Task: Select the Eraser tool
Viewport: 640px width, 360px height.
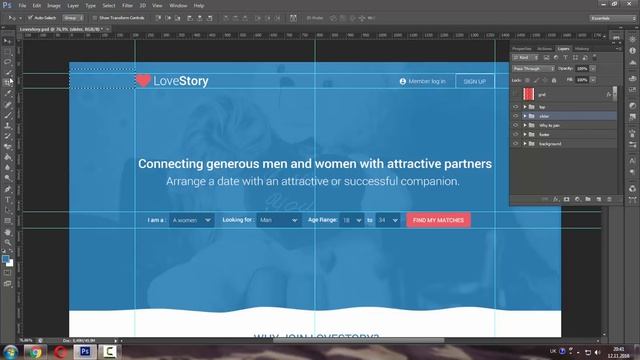Action: 7,147
